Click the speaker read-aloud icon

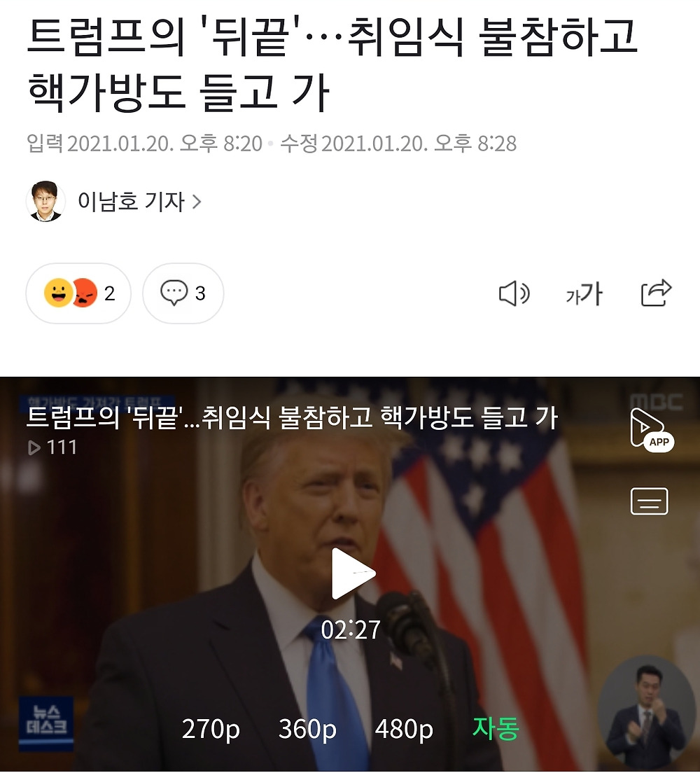pyautogui.click(x=514, y=294)
